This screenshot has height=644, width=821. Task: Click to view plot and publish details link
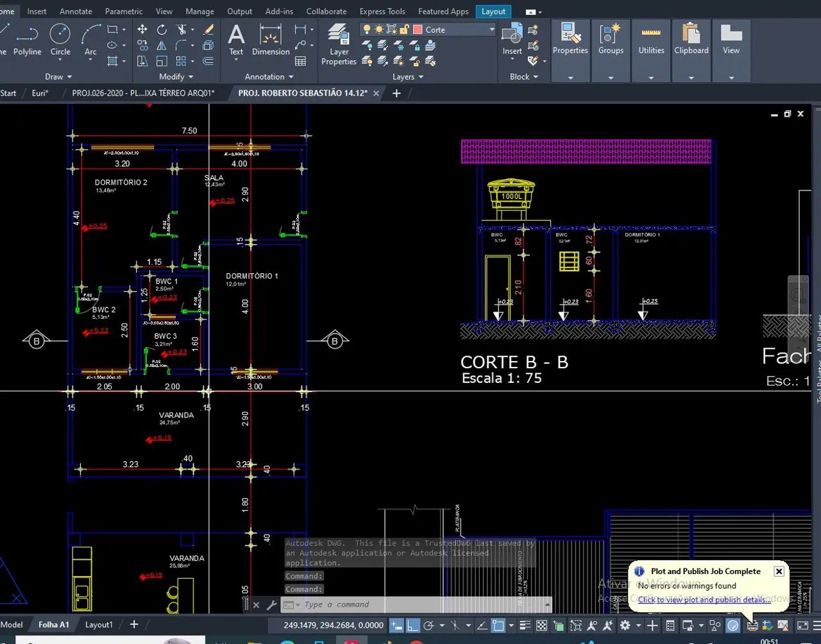704,600
